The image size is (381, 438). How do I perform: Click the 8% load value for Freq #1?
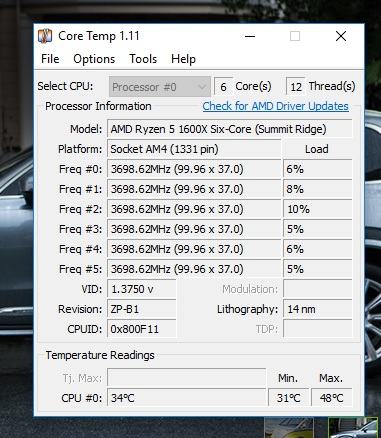click(x=318, y=189)
